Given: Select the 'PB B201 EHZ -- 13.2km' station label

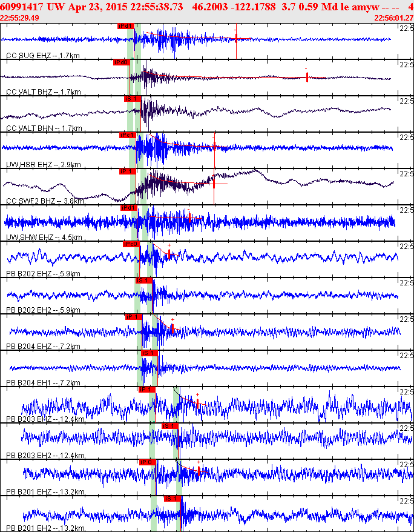Looking at the screenshot, I should [45, 492].
